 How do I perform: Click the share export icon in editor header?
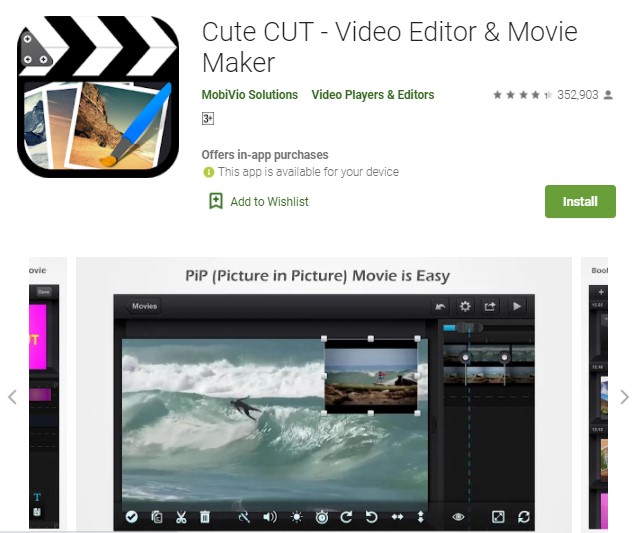tap(490, 307)
